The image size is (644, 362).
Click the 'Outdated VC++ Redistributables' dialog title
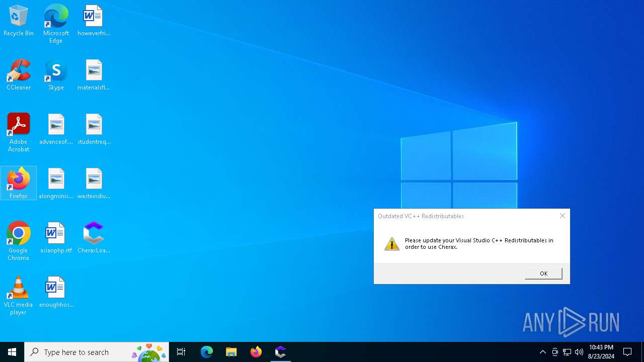click(x=421, y=216)
